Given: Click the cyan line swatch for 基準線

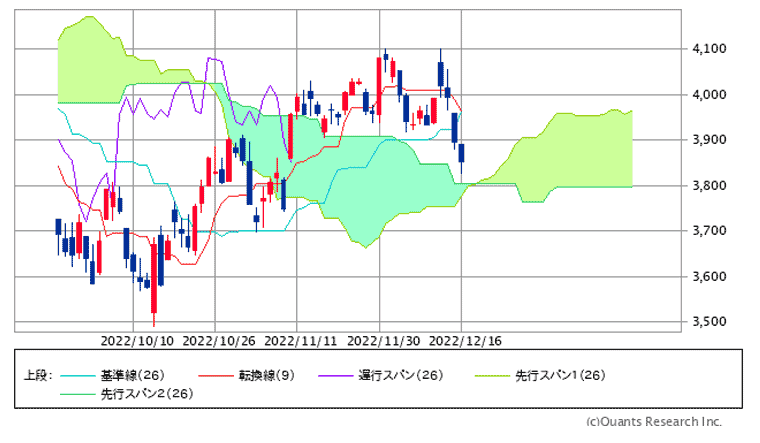Looking at the screenshot, I should tap(76, 376).
